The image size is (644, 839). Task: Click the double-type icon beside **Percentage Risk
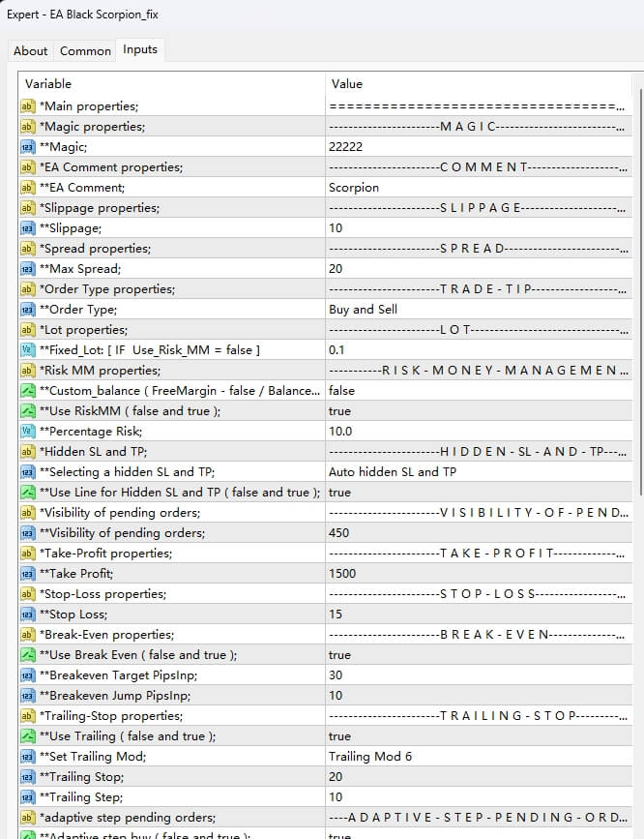point(27,432)
